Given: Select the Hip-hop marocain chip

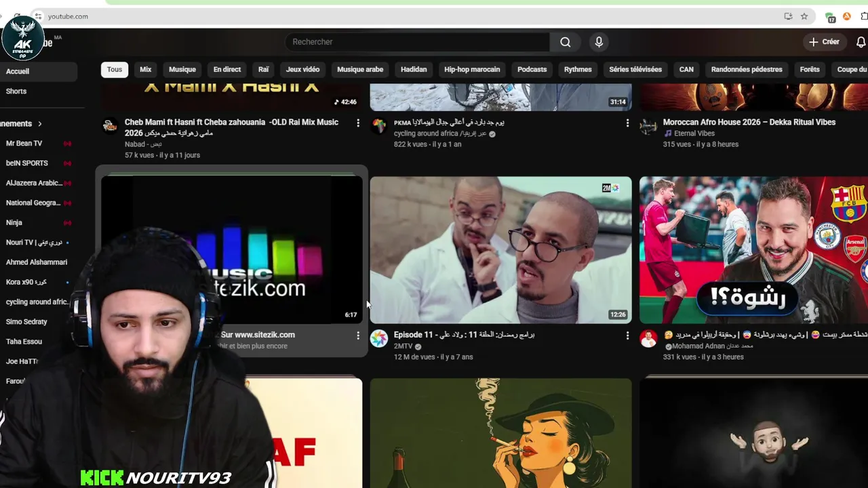Looking at the screenshot, I should [x=472, y=69].
